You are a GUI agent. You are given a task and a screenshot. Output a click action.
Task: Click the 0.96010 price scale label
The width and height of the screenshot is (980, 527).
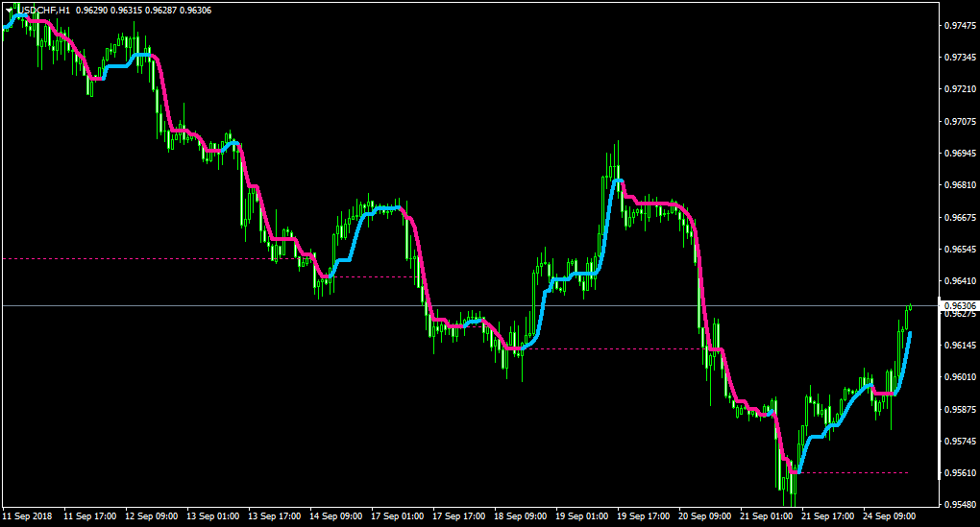(960, 377)
